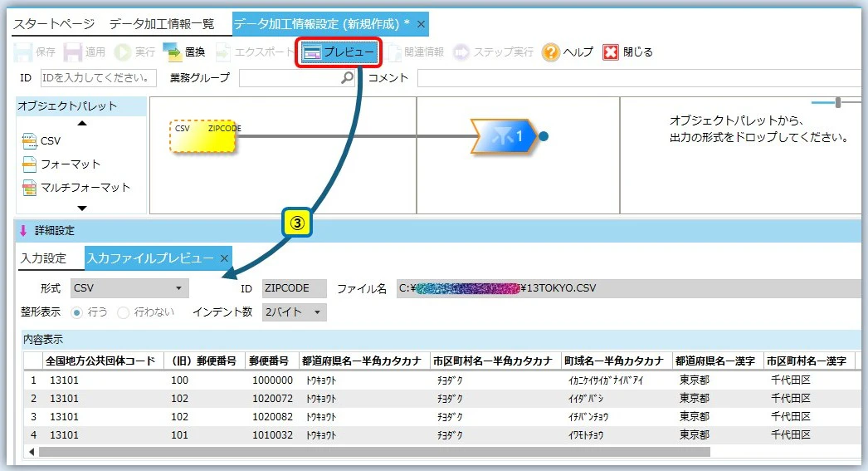The height and width of the screenshot is (471, 868).
Task: Click the red Close (閉じる) toolbar icon
Action: point(610,52)
